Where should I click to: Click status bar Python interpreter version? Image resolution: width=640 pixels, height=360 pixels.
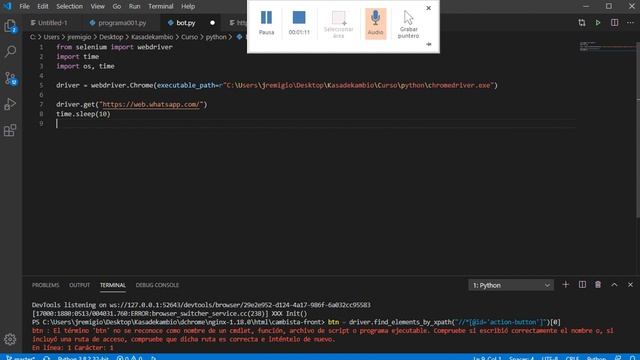83,358
